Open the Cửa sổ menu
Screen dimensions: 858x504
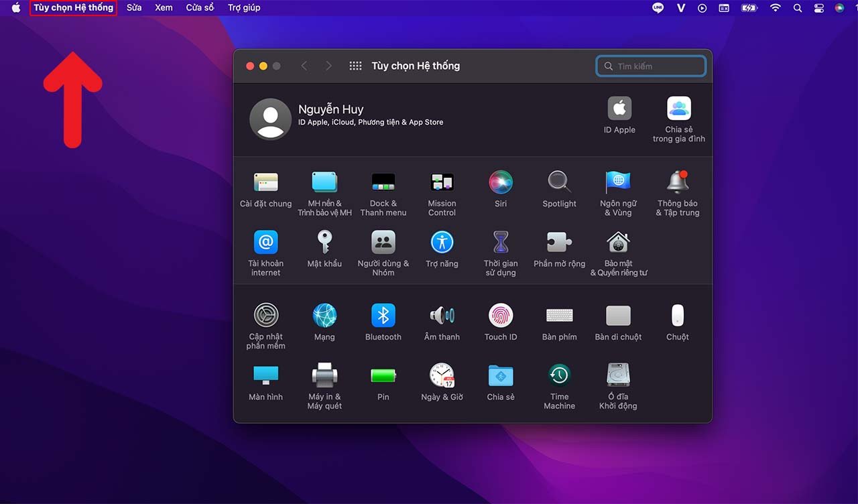(x=200, y=8)
